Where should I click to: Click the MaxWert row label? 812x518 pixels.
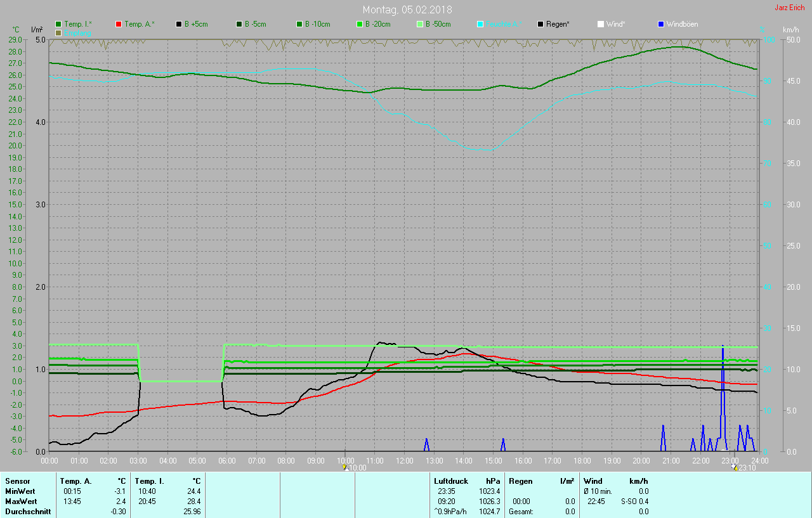pos(20,502)
